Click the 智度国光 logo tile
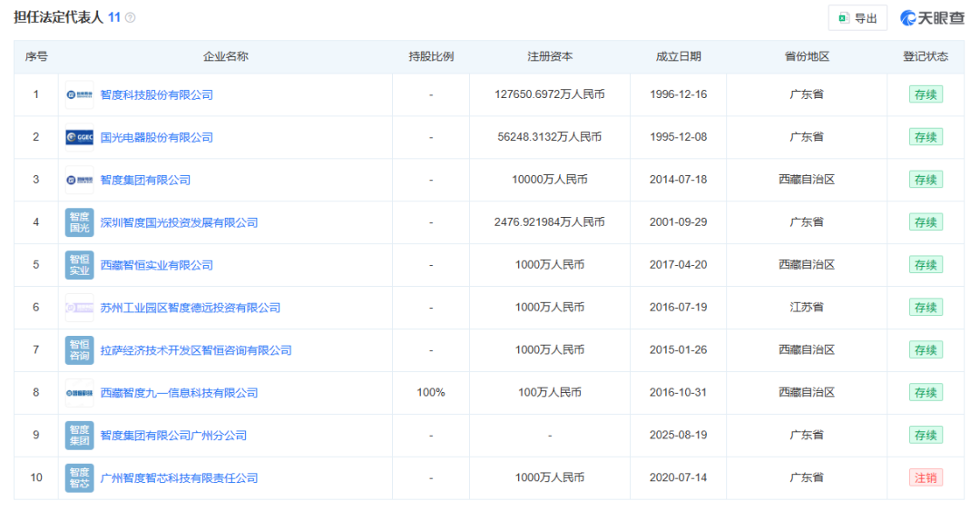 coord(79,222)
